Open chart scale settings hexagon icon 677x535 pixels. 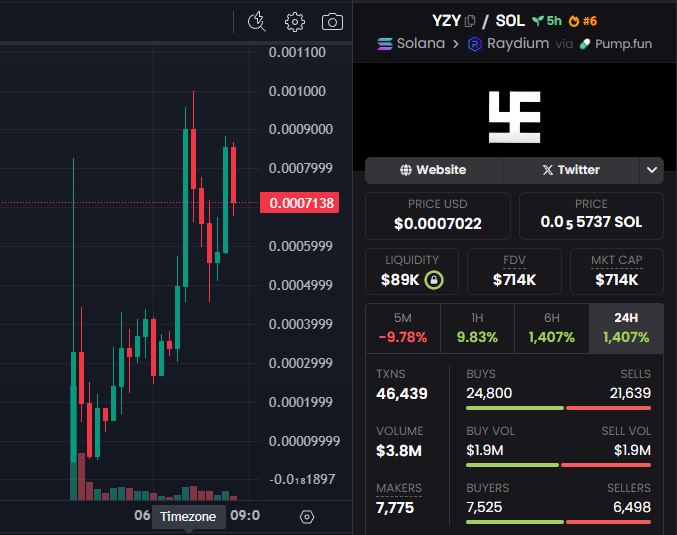[307, 517]
